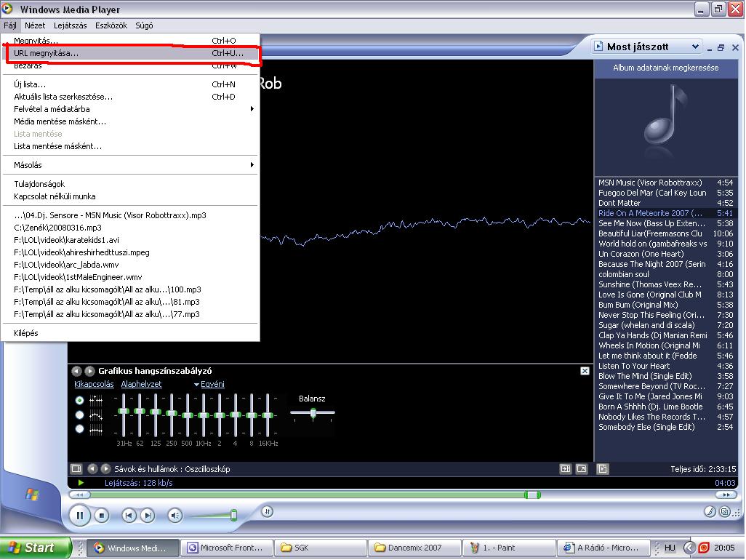Select the second equalizer slider mode radio button
The height and width of the screenshot is (560, 746).
(79, 415)
